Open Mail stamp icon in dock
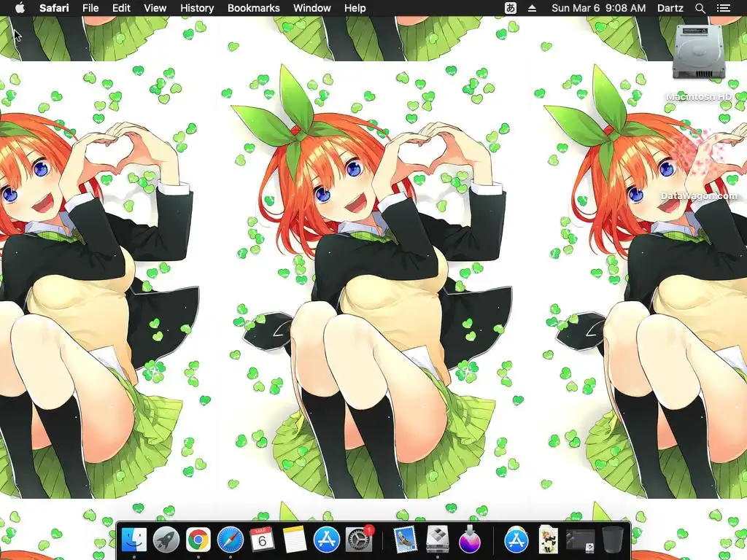This screenshot has width=747, height=560. (x=406, y=540)
